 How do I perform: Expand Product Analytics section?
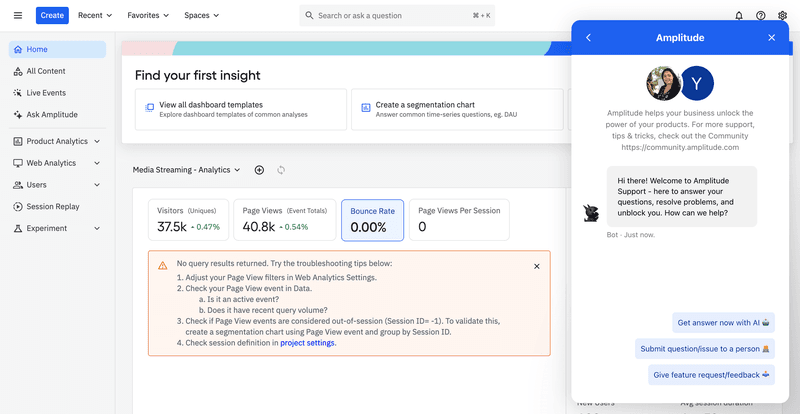pyautogui.click(x=57, y=141)
